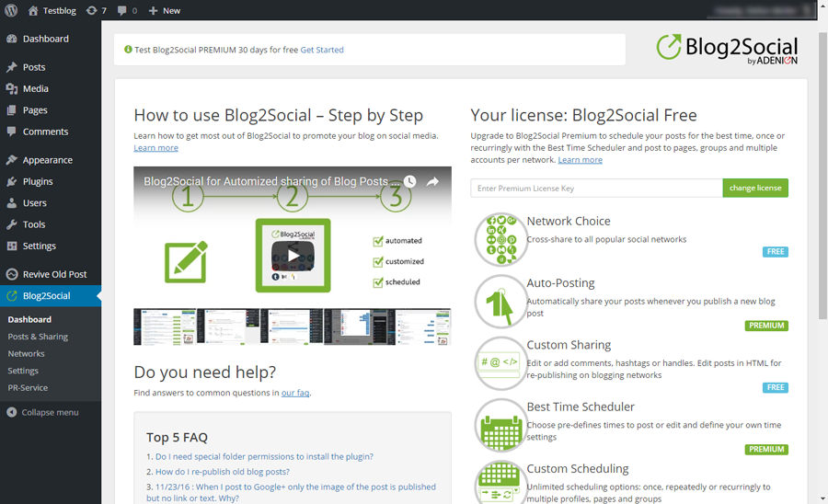Play the Blog2Social tutorial video
The height and width of the screenshot is (504, 828).
[293, 256]
